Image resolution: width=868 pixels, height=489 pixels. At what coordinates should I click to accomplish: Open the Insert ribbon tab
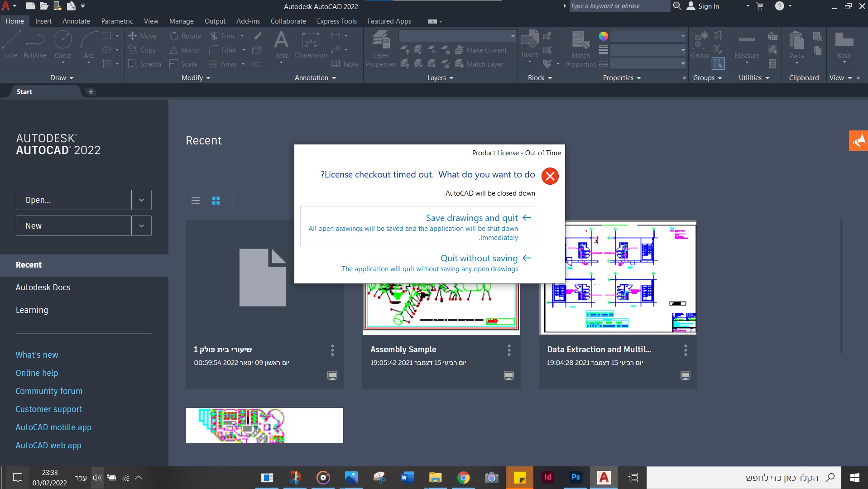click(x=43, y=21)
